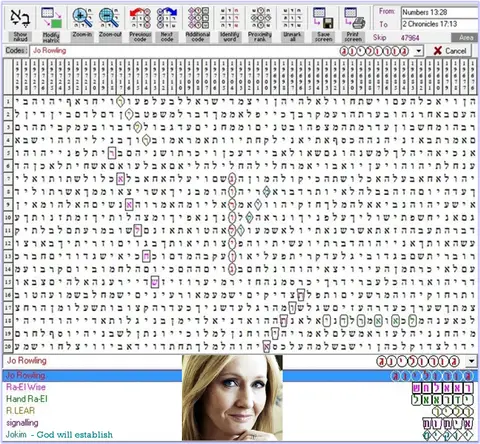Screen dimensions: 480x444
Task: Click matrix row number 18
Action: pyautogui.click(x=8, y=321)
